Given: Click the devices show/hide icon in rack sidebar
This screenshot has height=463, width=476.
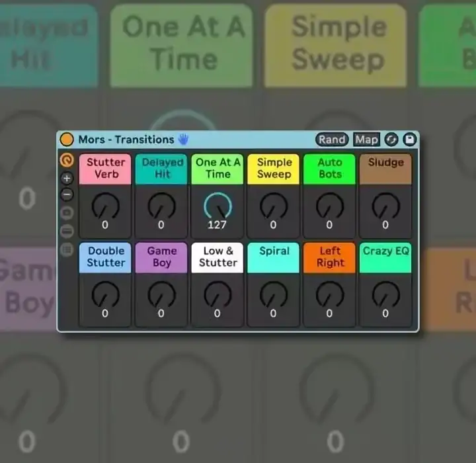Looking at the screenshot, I should 67,232.
